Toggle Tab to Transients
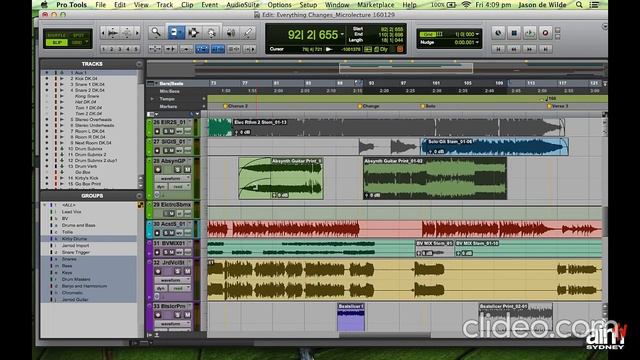The image size is (640, 360). pos(170,49)
